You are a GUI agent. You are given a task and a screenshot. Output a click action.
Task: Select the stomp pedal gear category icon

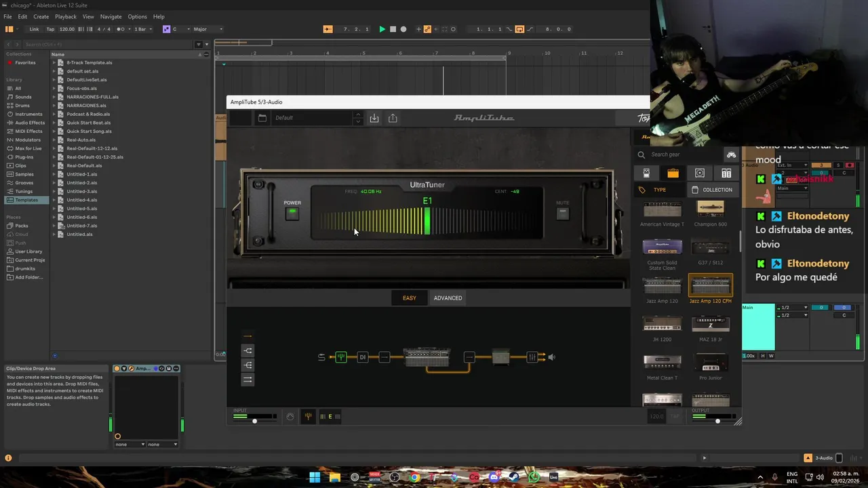tap(646, 173)
